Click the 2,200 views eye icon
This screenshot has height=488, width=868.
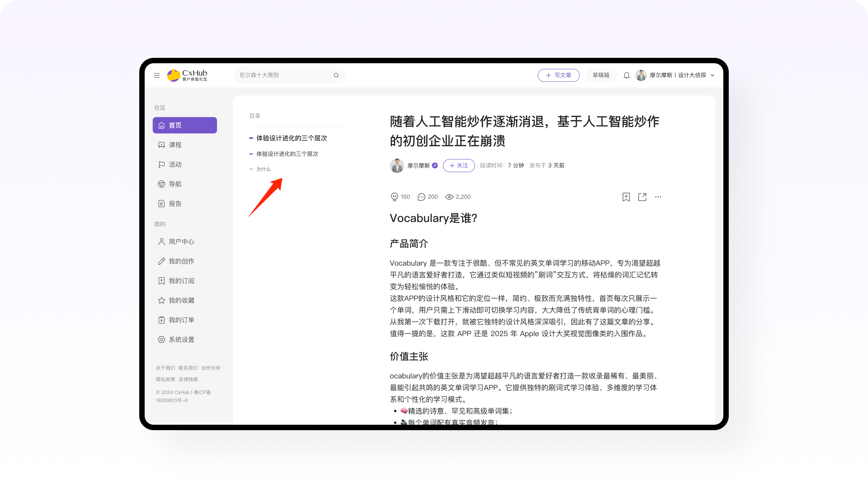[x=449, y=197]
